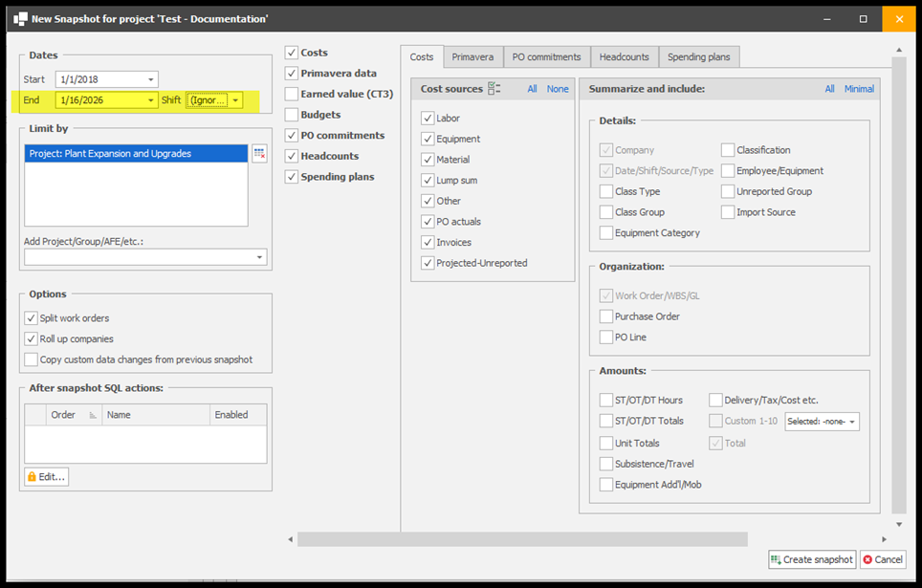This screenshot has height=588, width=922.
Task: Click the horizontal scrollbar track
Action: point(521,539)
